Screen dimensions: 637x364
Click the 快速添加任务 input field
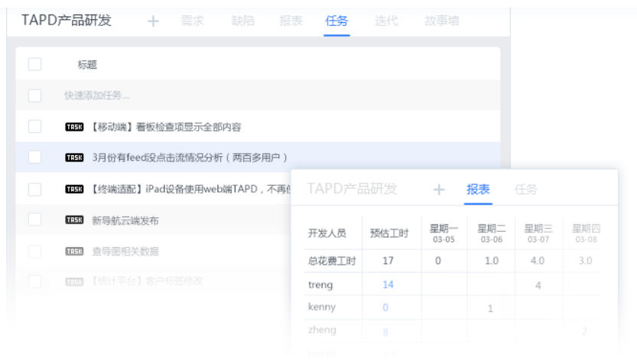(97, 96)
